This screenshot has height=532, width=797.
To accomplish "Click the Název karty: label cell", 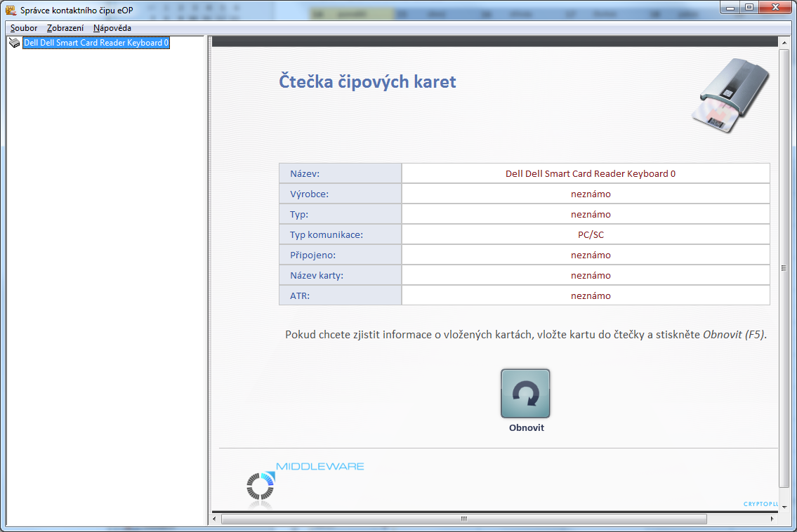I will pos(340,275).
